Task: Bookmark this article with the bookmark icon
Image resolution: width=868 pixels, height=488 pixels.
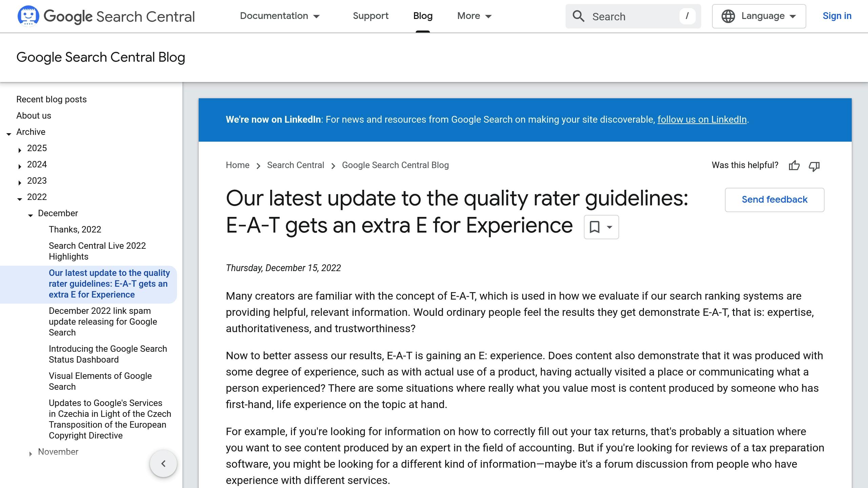Action: tap(594, 227)
